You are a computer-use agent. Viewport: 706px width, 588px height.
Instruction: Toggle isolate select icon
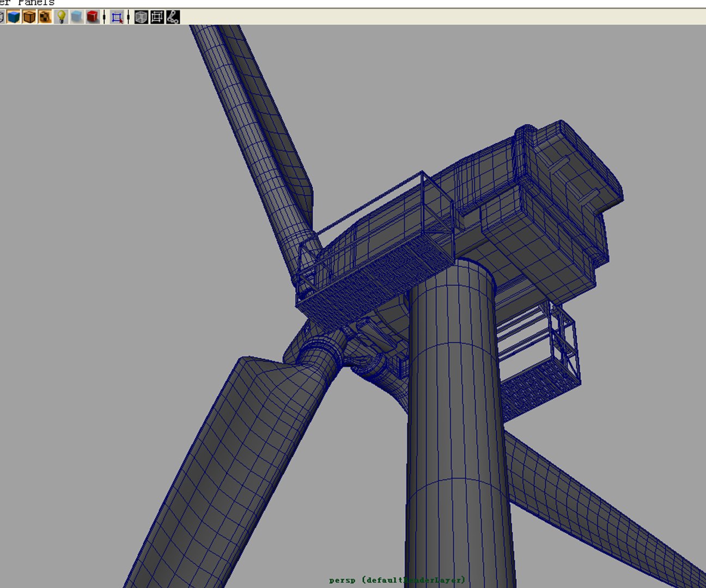point(117,17)
